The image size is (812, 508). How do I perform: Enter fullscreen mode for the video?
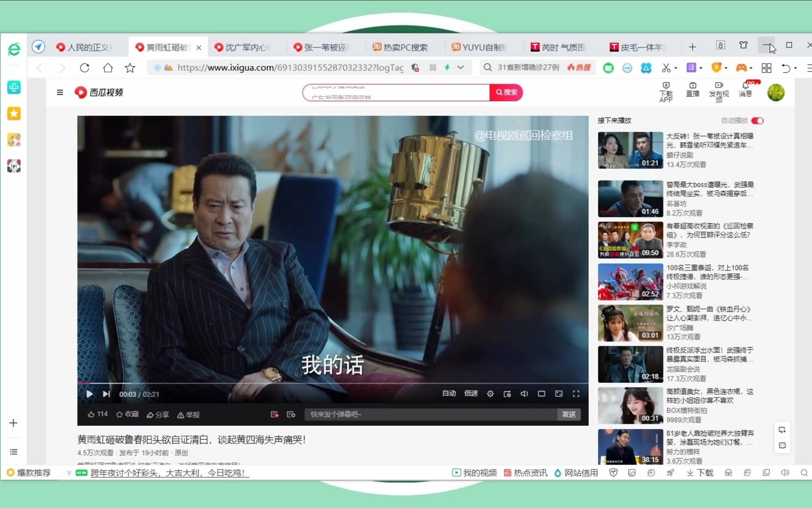point(576,394)
